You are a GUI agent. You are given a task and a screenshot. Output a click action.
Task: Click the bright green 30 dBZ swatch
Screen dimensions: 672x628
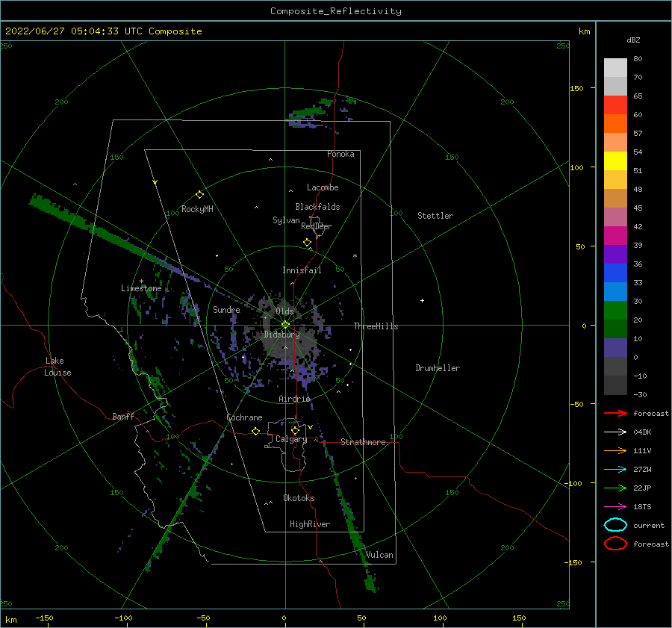(x=615, y=311)
